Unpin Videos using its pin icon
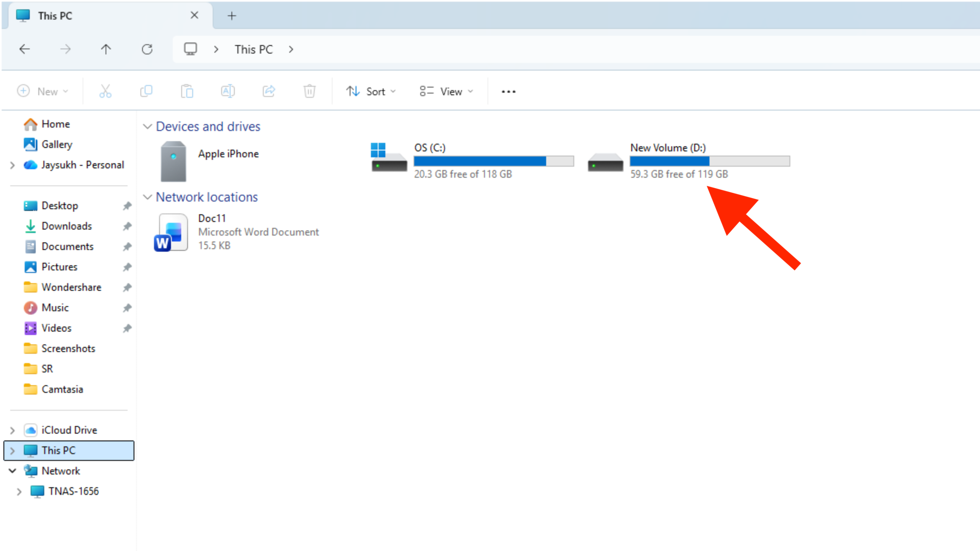This screenshot has height=551, width=980. point(127,328)
